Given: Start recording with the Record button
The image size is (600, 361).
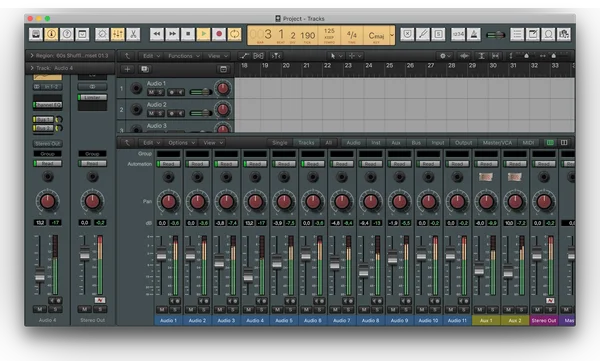Looking at the screenshot, I should click(219, 34).
